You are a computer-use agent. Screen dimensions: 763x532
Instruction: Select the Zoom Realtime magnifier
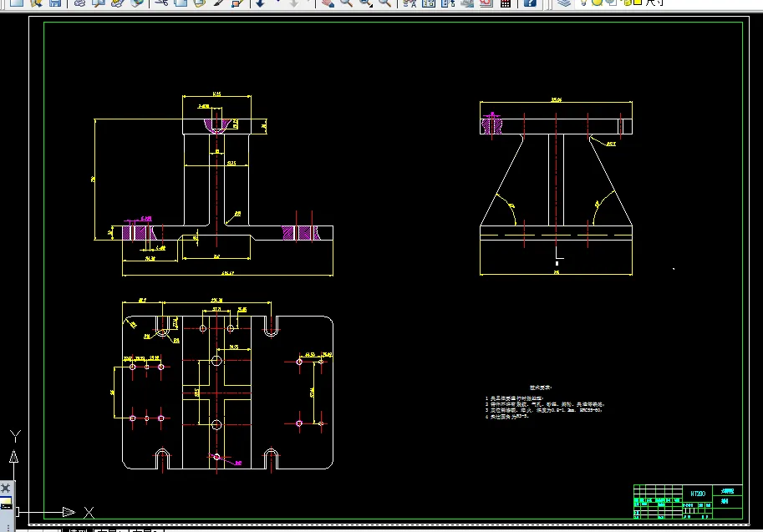347,3
